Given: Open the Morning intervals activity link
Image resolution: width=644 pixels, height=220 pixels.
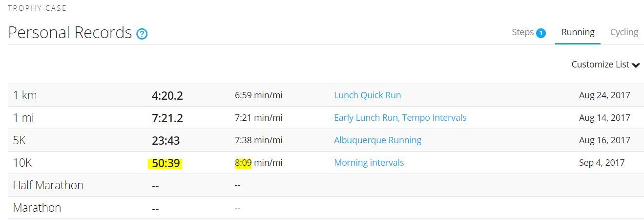Looking at the screenshot, I should (369, 163).
